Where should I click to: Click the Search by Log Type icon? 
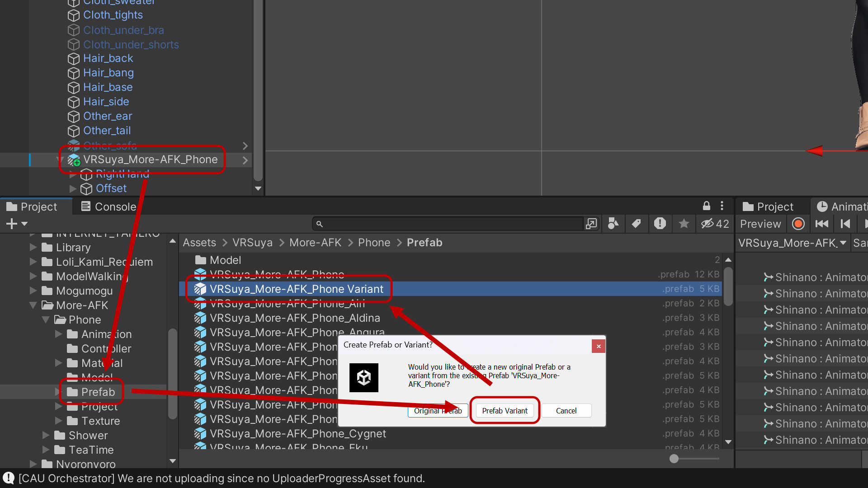click(660, 224)
